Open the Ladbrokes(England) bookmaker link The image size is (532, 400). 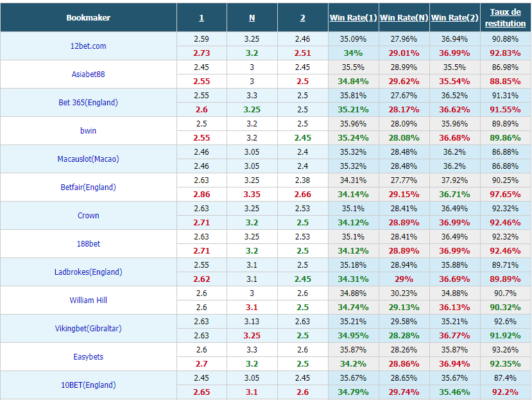tap(88, 272)
